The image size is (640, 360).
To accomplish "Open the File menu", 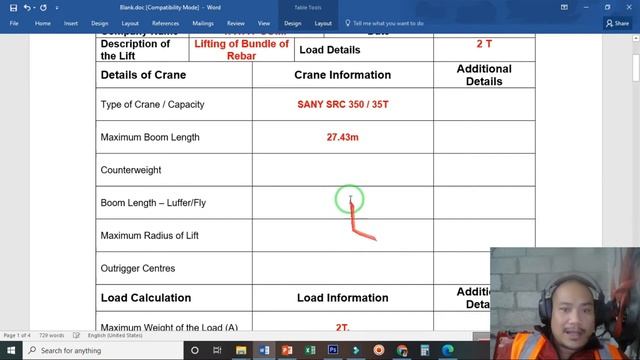I will click(14, 23).
